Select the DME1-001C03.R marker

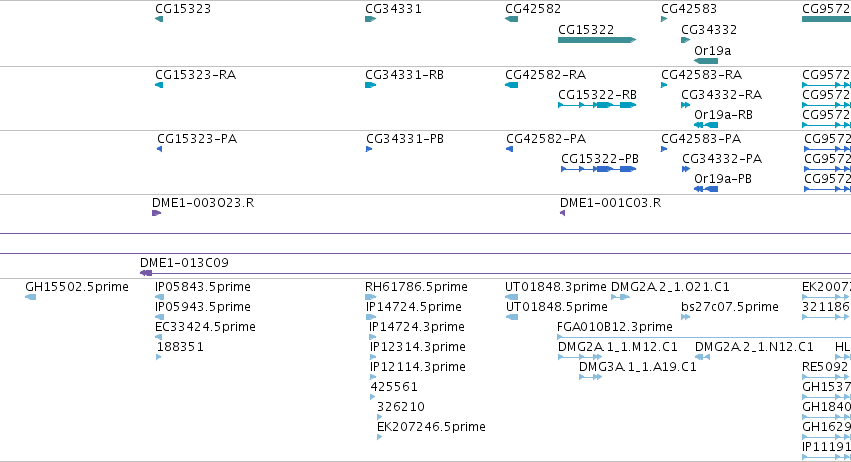coord(562,213)
